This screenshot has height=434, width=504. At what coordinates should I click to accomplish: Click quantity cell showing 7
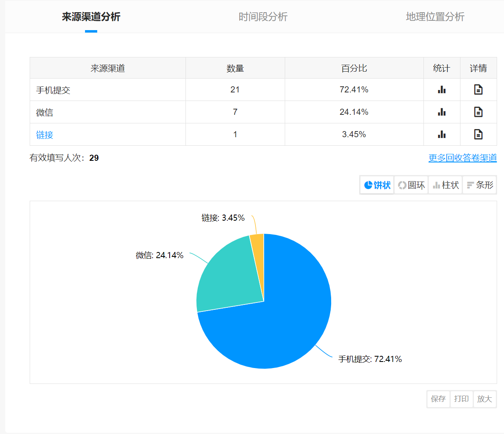(x=235, y=112)
